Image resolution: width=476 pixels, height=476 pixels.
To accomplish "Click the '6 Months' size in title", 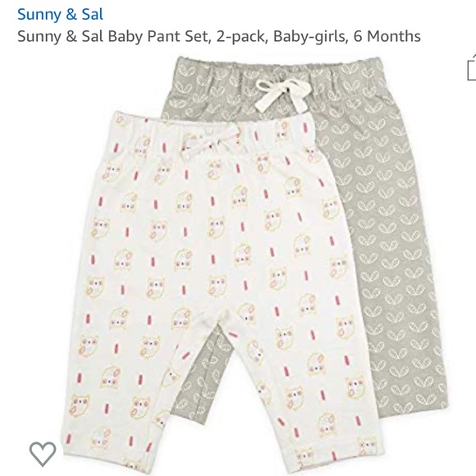I will pos(387,36).
